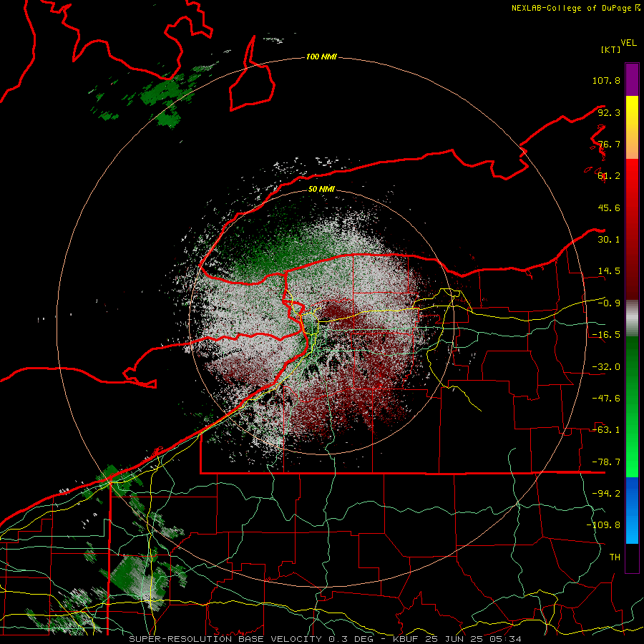Pick the red segment of velocity color bar
Viewport: 644px width, 644px height.
click(x=632, y=229)
